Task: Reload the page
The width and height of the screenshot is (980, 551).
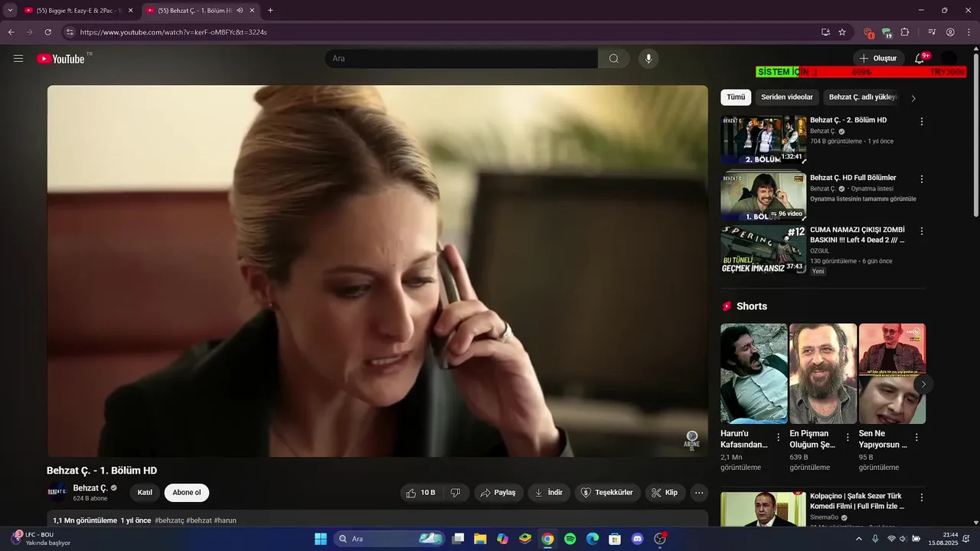Action: (47, 32)
